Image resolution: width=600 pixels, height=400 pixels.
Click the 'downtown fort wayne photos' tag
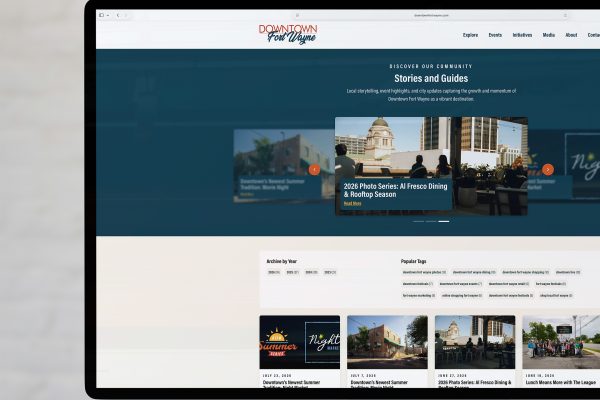click(x=424, y=272)
